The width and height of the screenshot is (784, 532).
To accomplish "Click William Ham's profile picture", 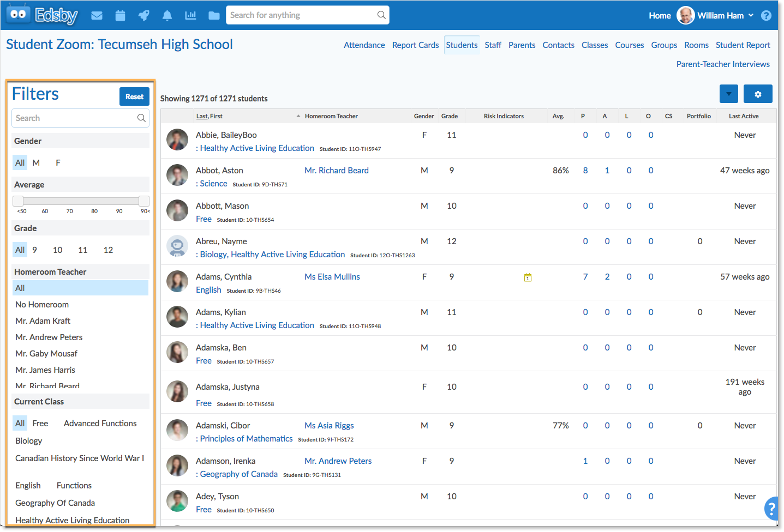I will tap(685, 15).
